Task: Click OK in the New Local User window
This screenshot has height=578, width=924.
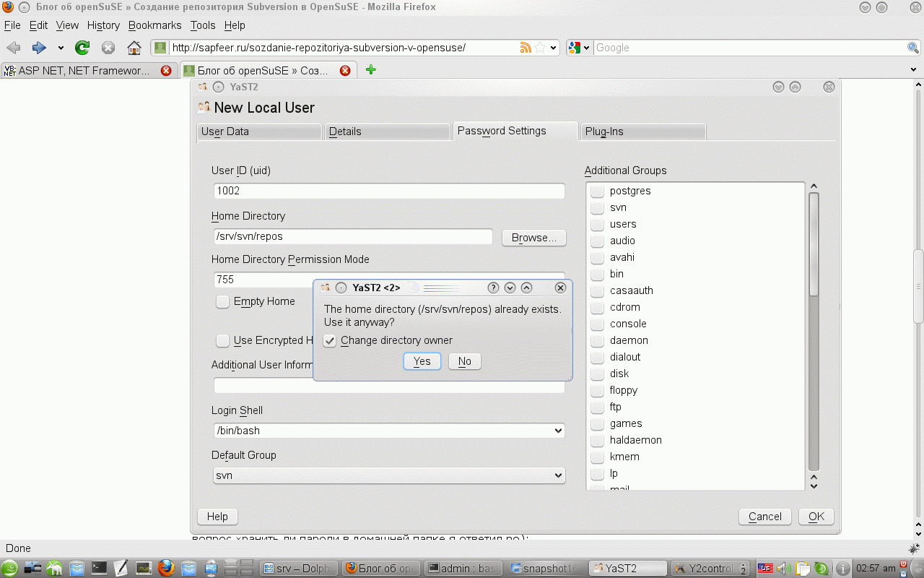Action: pyautogui.click(x=816, y=517)
